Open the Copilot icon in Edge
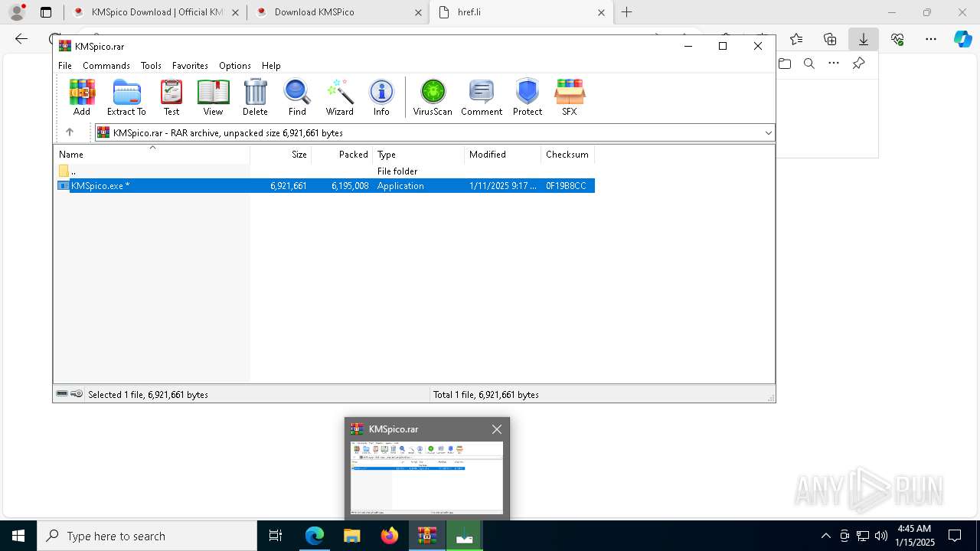The width and height of the screenshot is (980, 551). click(x=963, y=39)
